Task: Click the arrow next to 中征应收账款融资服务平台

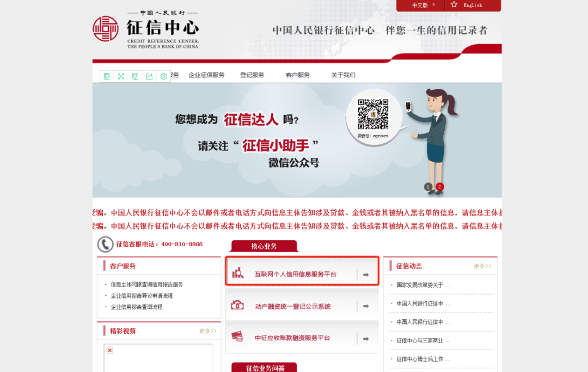Action: (366, 339)
